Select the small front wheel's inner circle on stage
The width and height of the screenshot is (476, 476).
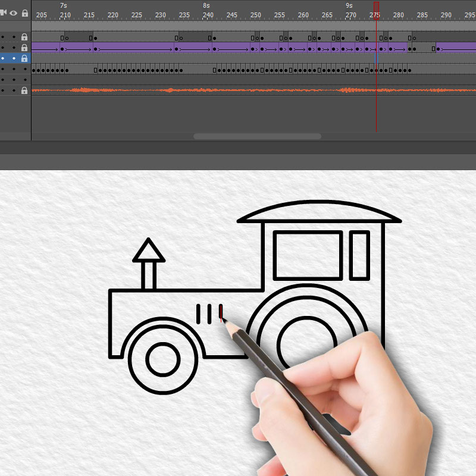pos(163,359)
